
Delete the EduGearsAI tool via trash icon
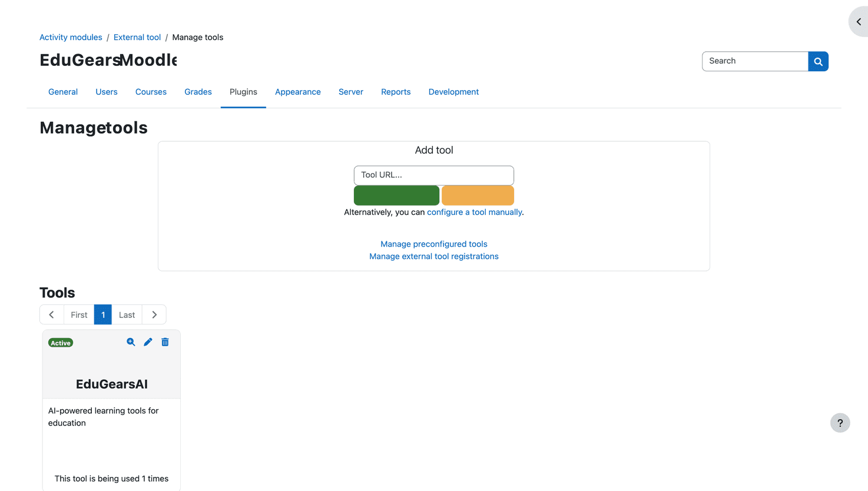coord(165,342)
